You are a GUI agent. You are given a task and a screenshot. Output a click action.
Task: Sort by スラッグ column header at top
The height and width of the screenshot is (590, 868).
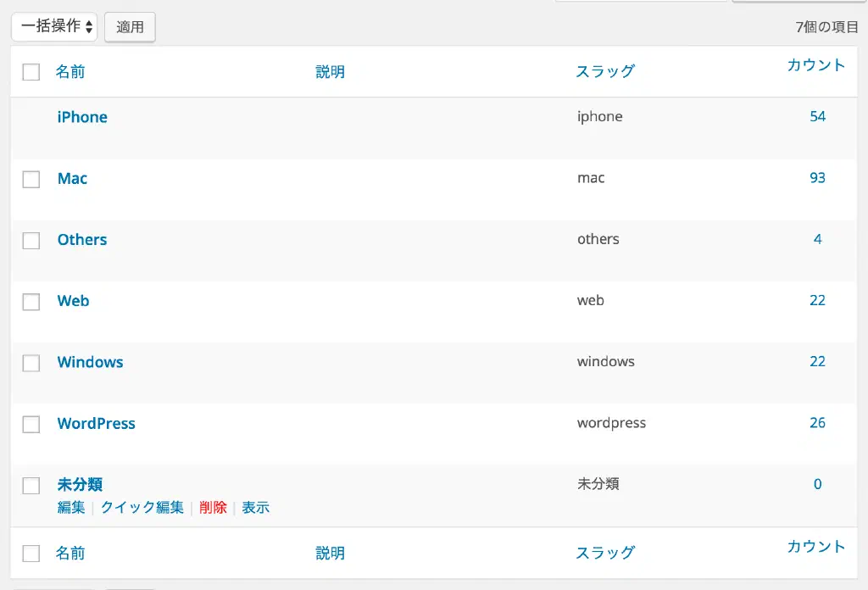604,72
